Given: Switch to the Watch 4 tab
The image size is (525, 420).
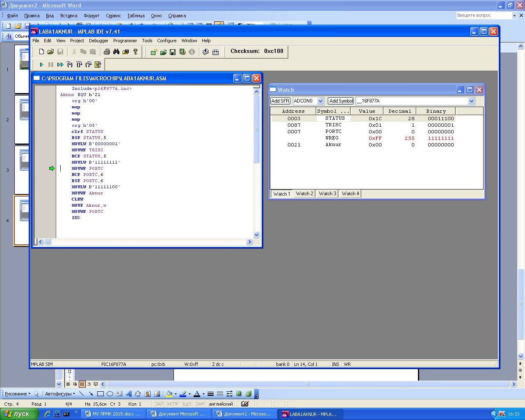Looking at the screenshot, I should (x=350, y=194).
